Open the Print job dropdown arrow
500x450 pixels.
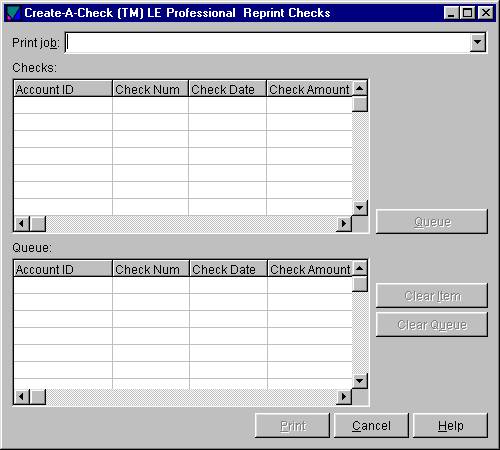[x=477, y=42]
